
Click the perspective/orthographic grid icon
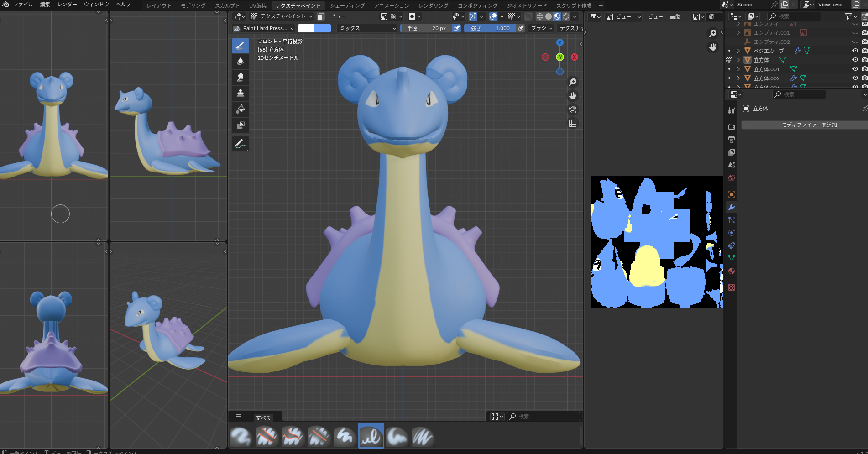[573, 123]
